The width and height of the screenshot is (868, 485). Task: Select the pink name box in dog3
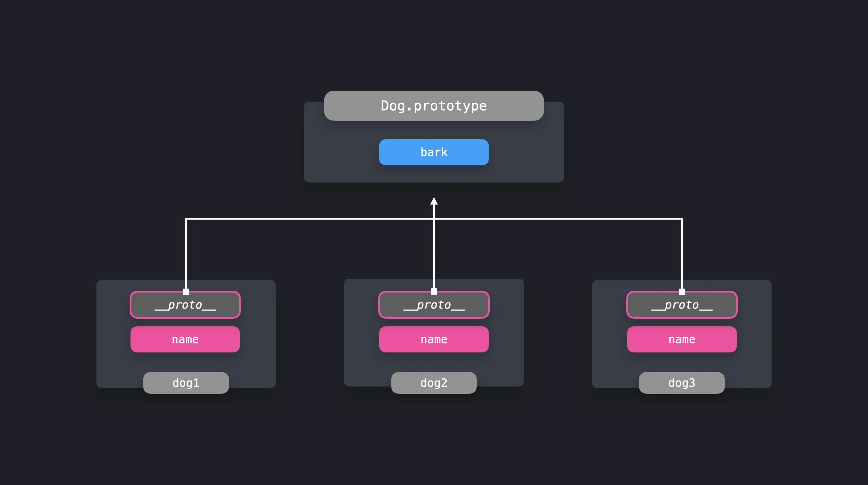(x=682, y=339)
